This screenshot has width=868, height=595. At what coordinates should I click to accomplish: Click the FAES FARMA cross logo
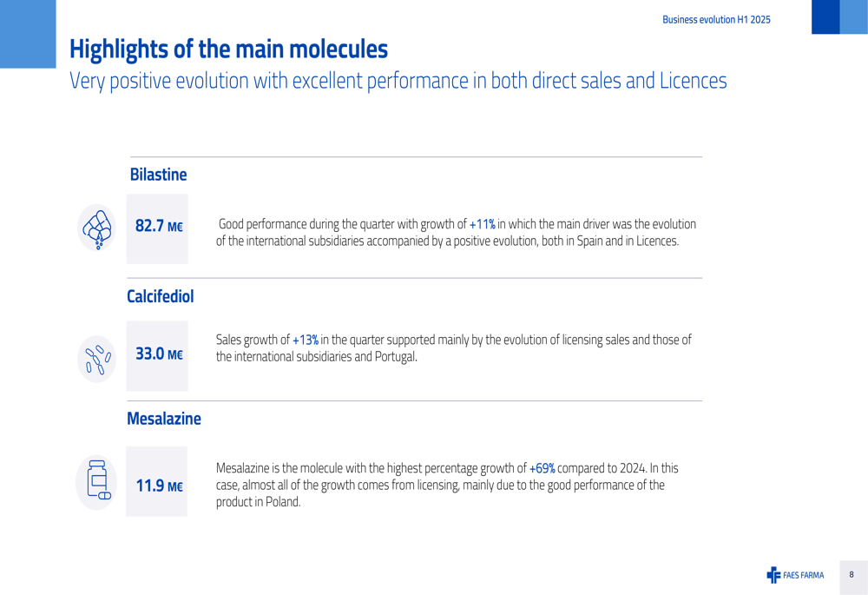(773, 575)
